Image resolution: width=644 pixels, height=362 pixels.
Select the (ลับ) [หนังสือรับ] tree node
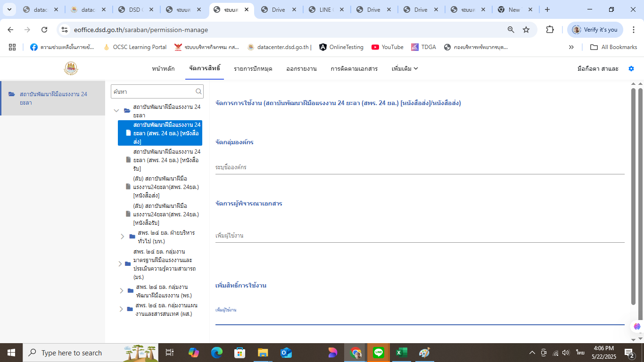click(166, 214)
